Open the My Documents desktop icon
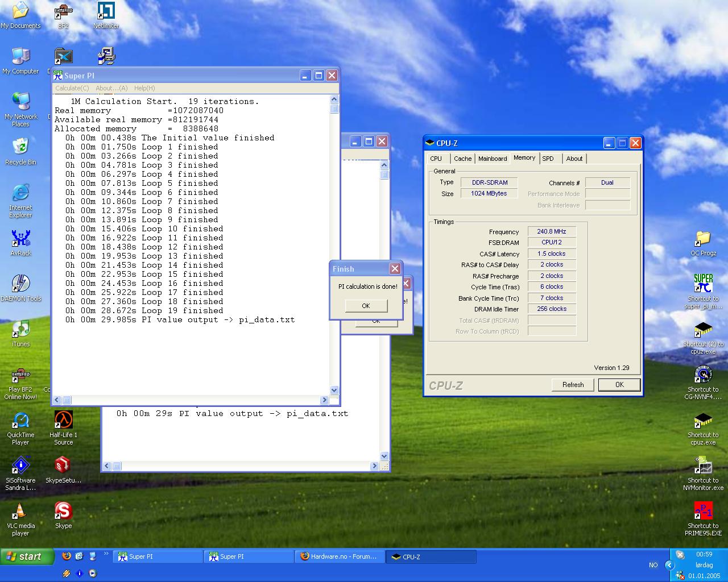The width and height of the screenshot is (728, 582). pyautogui.click(x=20, y=15)
